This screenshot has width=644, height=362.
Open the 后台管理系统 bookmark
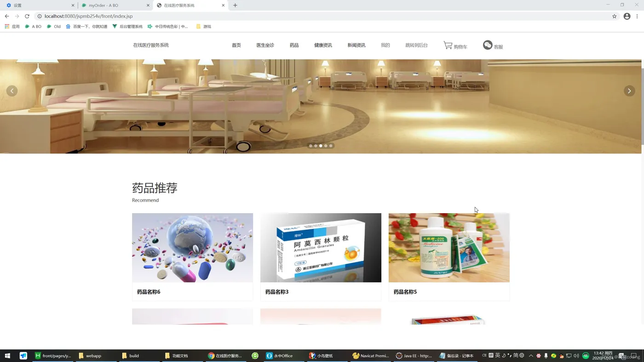tap(127, 27)
